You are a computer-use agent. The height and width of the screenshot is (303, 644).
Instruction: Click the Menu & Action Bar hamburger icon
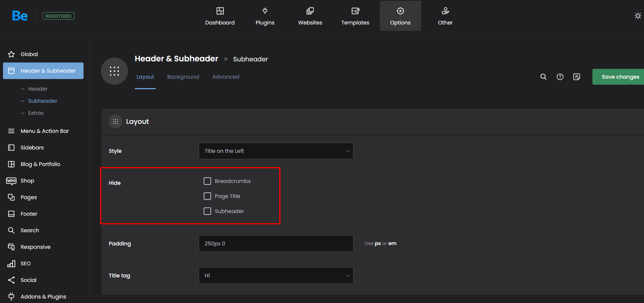[11, 131]
